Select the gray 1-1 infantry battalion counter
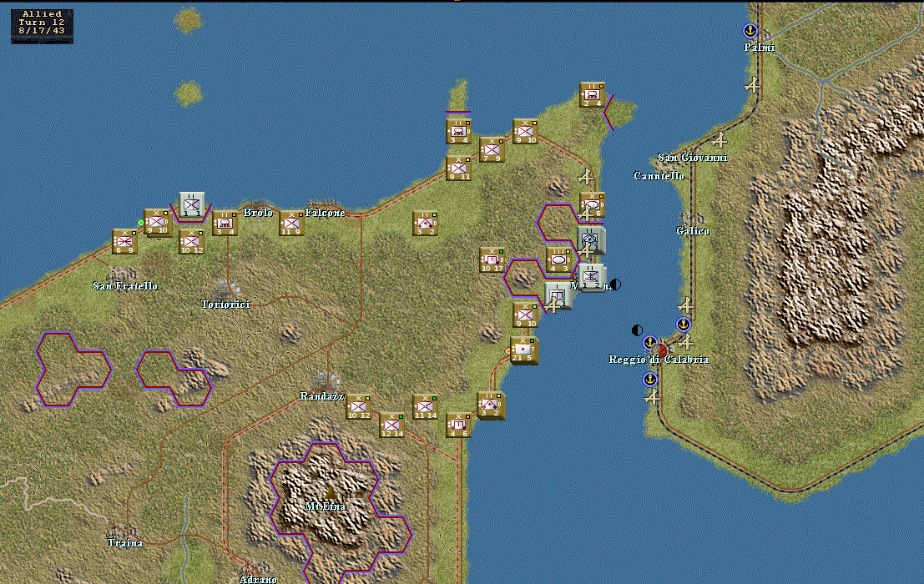924x584 pixels. (x=191, y=204)
